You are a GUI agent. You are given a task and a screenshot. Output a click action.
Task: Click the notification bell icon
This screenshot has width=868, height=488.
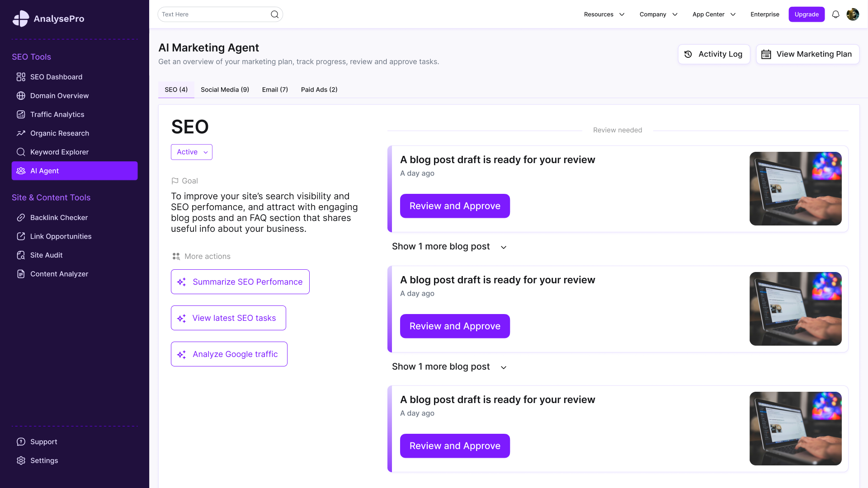(835, 14)
